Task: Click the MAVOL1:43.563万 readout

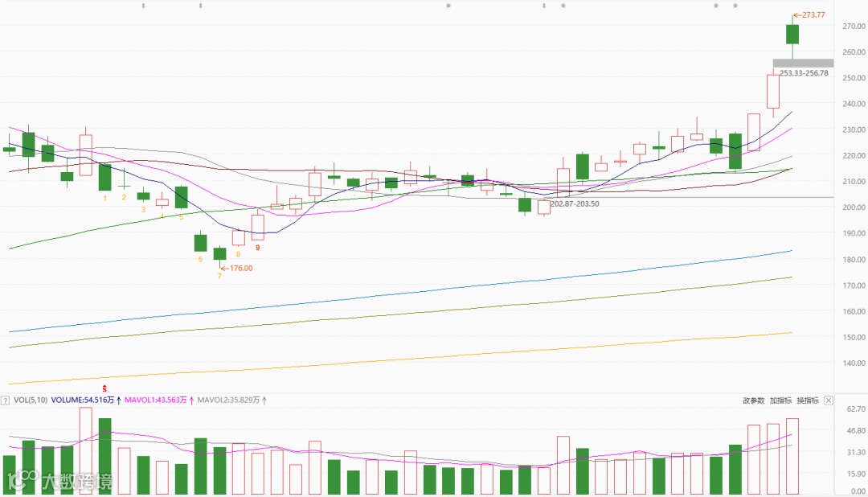Action: tap(156, 400)
